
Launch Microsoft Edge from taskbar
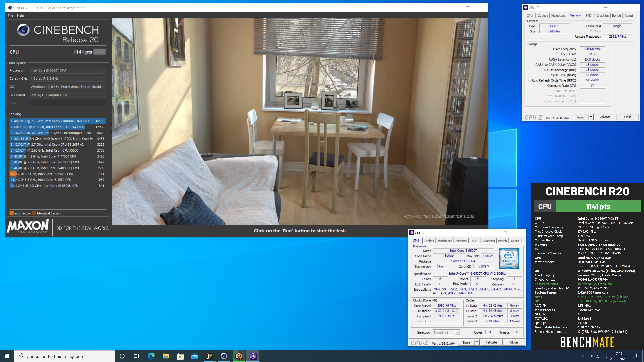coord(151,356)
